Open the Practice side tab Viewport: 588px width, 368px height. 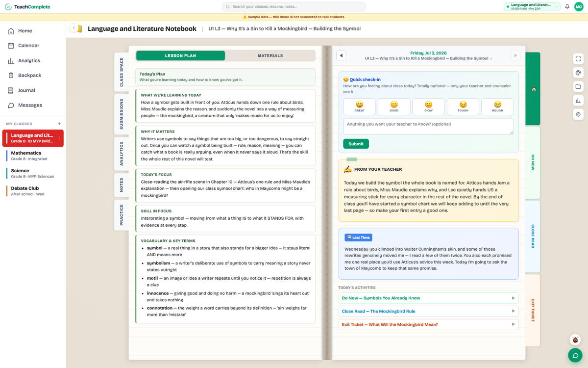tap(122, 215)
